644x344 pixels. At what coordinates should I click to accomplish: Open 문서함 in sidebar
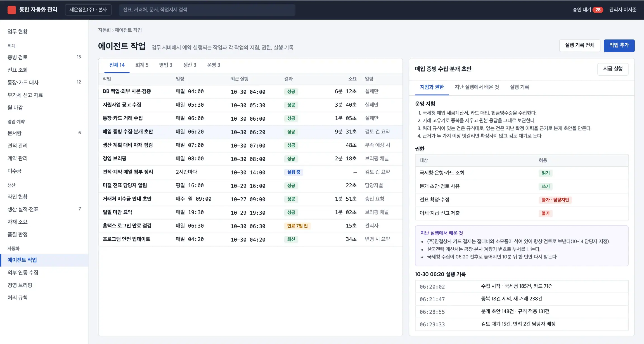[44, 133]
